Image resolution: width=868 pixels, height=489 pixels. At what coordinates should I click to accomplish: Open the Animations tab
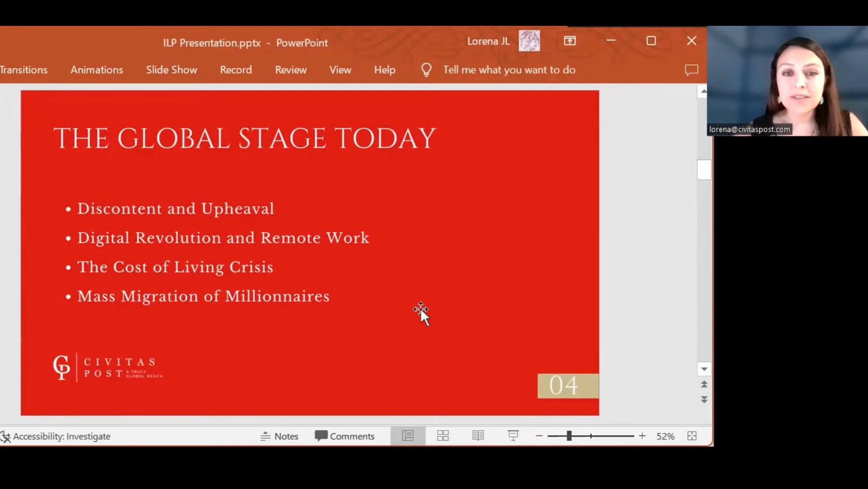click(x=97, y=70)
